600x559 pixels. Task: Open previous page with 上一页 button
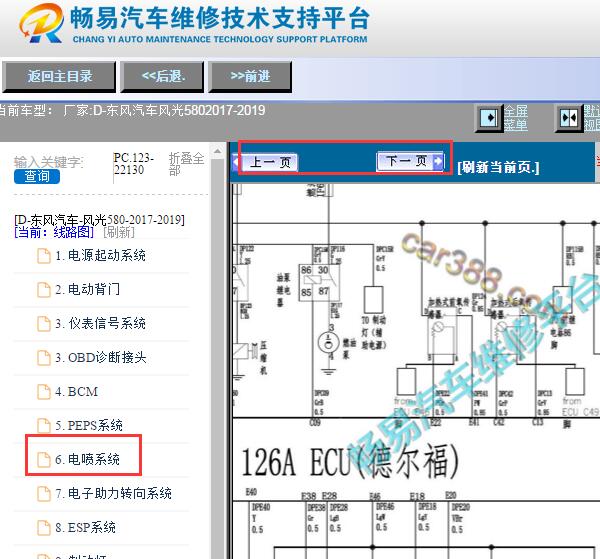tap(269, 162)
